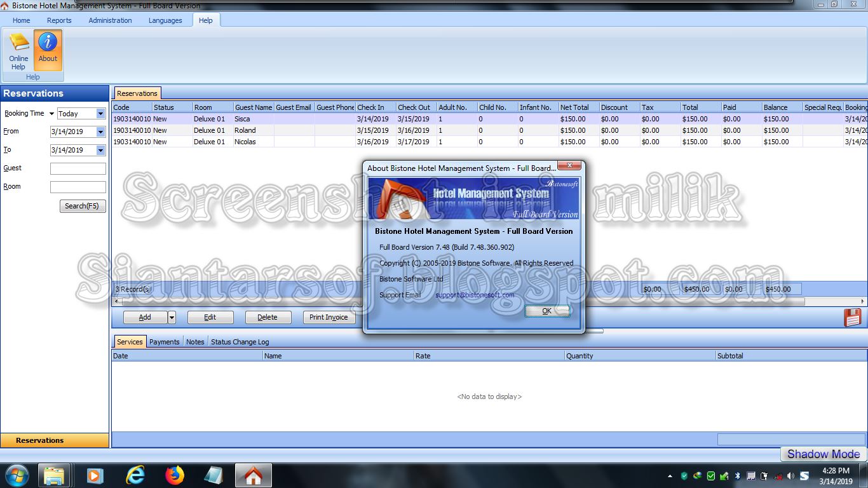Launch the media player taskbar icon

coord(95,475)
